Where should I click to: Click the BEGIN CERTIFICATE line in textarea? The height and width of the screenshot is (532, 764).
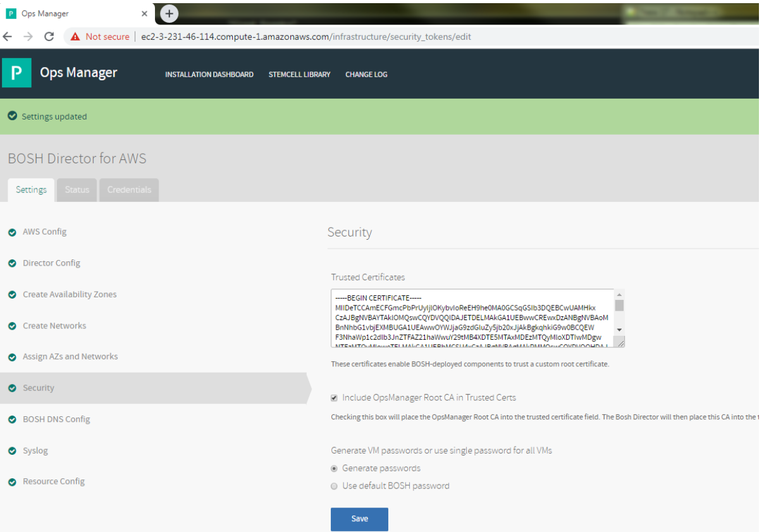[378, 298]
